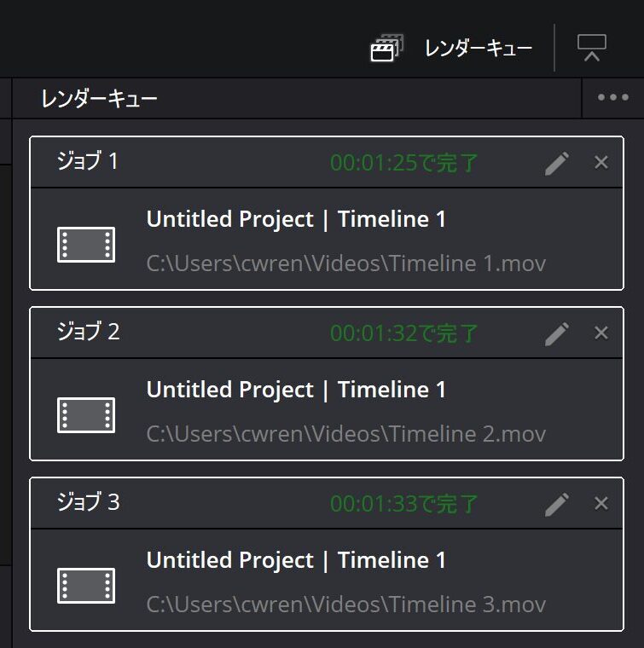This screenshot has height=648, width=644.
Task: Click the filmstrip icon of ジョブ 3
Action: coord(86,585)
